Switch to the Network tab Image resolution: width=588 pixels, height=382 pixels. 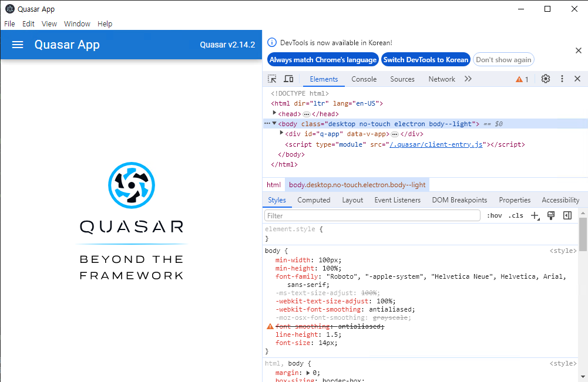click(441, 79)
